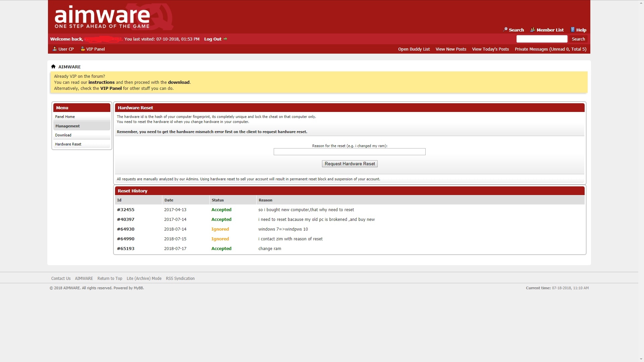Click the green Log Out arrow icon

pos(225,39)
